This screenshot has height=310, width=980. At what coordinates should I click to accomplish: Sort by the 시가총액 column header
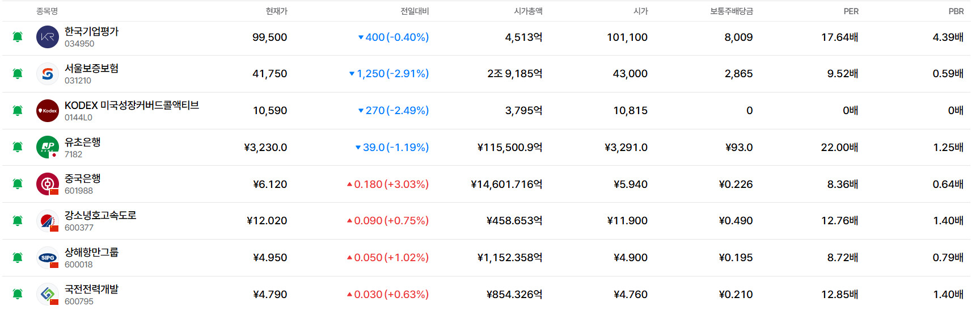[528, 11]
